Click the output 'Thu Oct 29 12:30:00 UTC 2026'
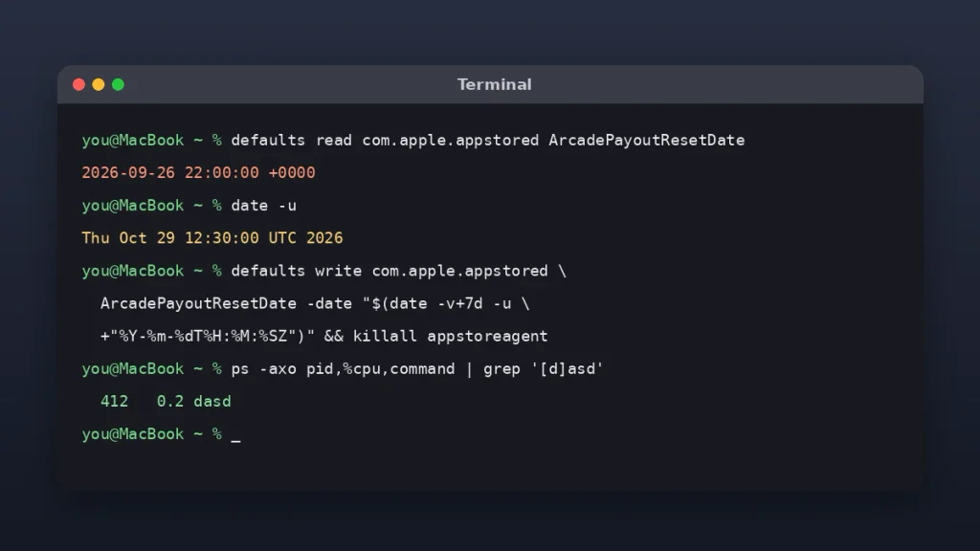980x551 pixels. (212, 238)
